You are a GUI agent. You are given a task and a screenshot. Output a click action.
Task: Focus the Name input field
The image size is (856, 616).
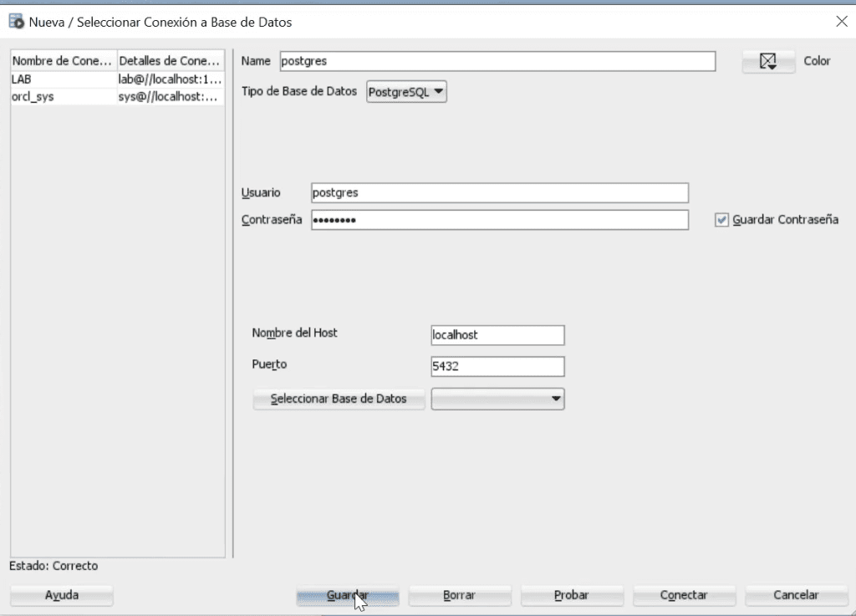coord(497,61)
